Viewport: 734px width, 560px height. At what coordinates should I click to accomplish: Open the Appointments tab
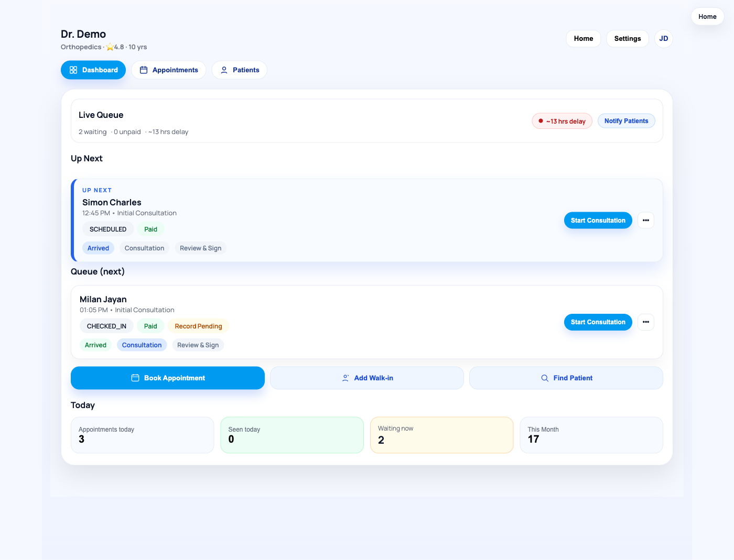(169, 70)
